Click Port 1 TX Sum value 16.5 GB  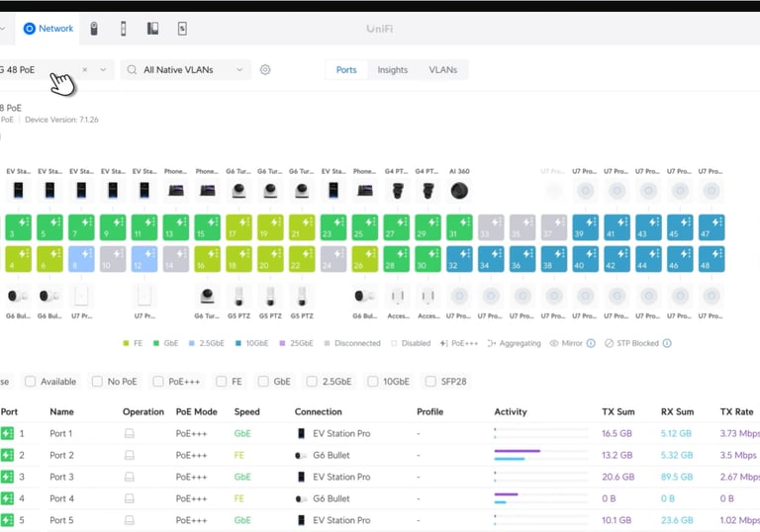click(x=617, y=433)
